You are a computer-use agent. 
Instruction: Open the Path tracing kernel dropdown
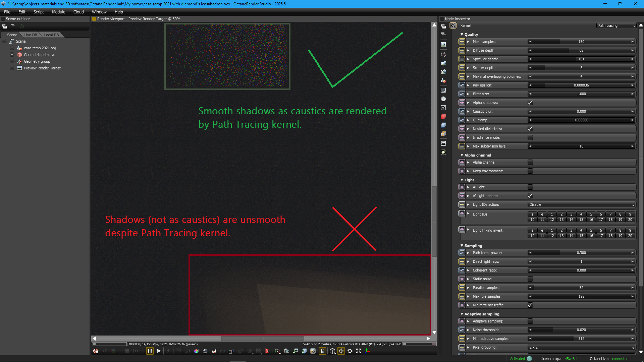[x=616, y=25]
